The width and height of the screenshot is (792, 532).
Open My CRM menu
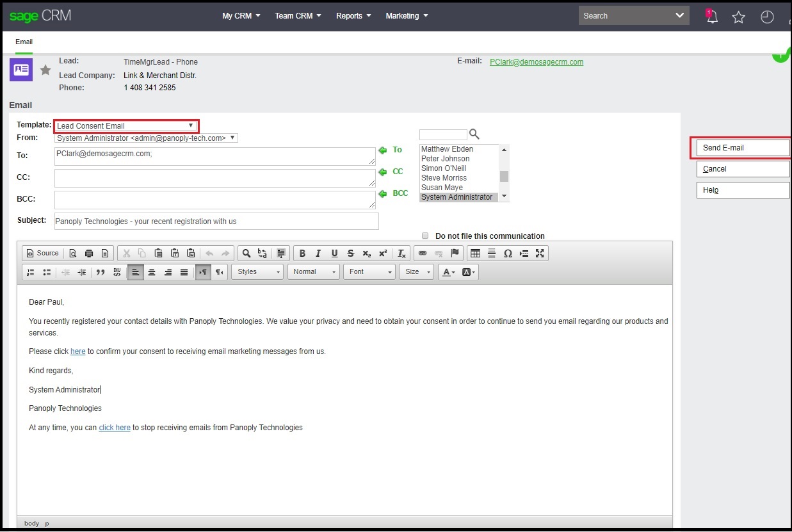[241, 16]
